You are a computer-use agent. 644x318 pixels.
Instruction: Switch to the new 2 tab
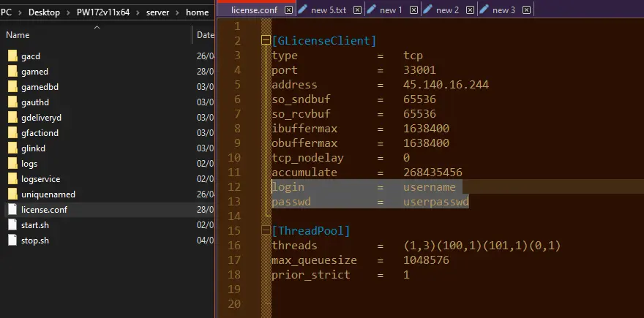[x=447, y=10]
